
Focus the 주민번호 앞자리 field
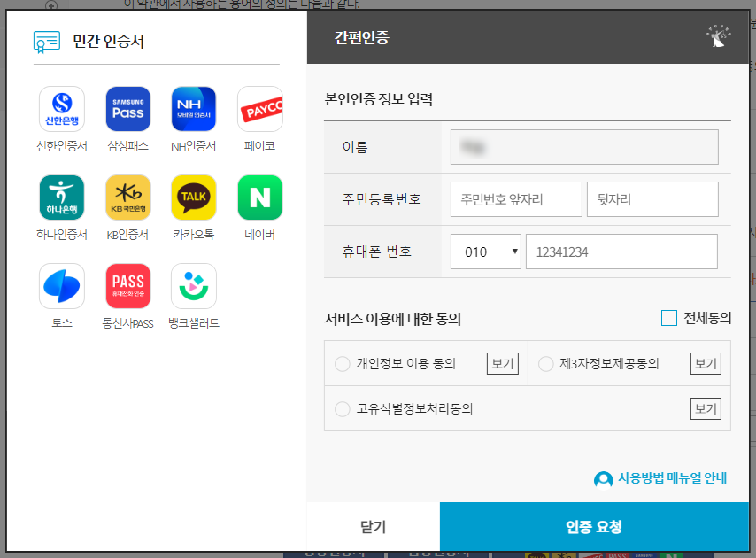[x=516, y=199]
